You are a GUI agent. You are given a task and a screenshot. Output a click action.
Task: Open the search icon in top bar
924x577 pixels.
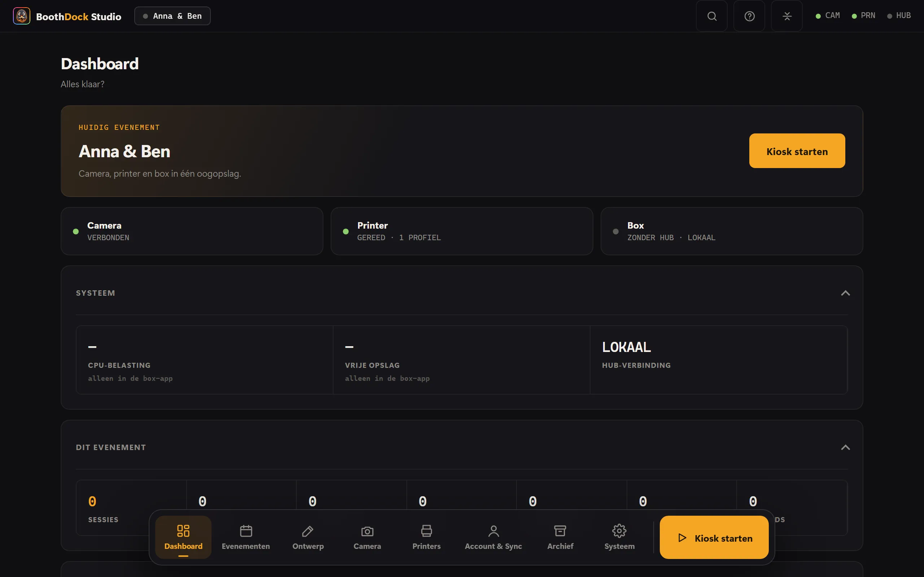coord(712,16)
